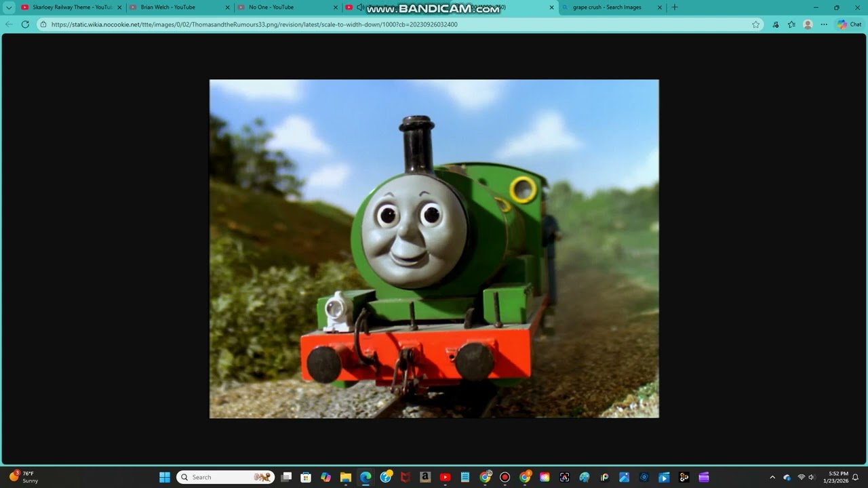Viewport: 868px width, 488px height.
Task: Open McAfee from taskbar
Action: [406, 477]
